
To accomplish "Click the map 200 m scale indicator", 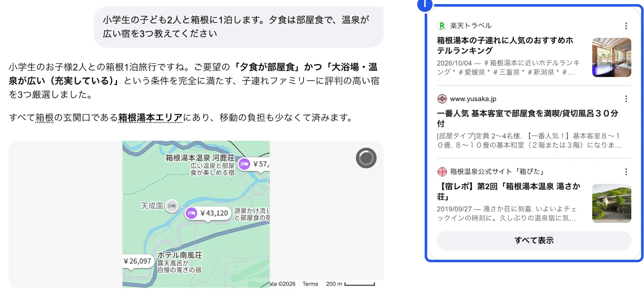I will pyautogui.click(x=350, y=284).
